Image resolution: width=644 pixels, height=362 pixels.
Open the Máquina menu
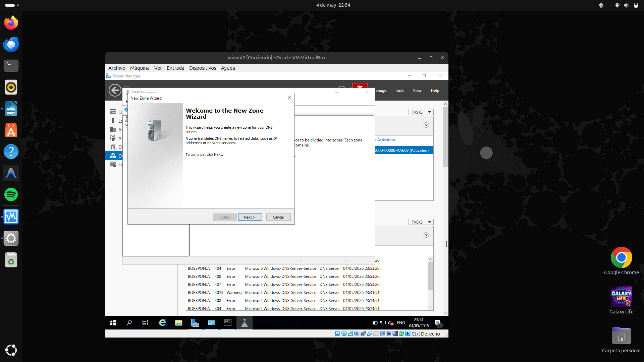(140, 68)
